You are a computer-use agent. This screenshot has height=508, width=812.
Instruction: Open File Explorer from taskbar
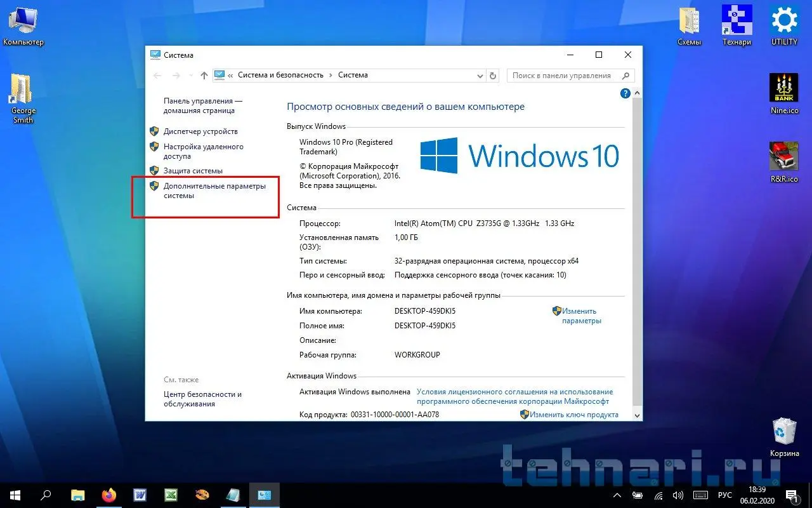[77, 495]
